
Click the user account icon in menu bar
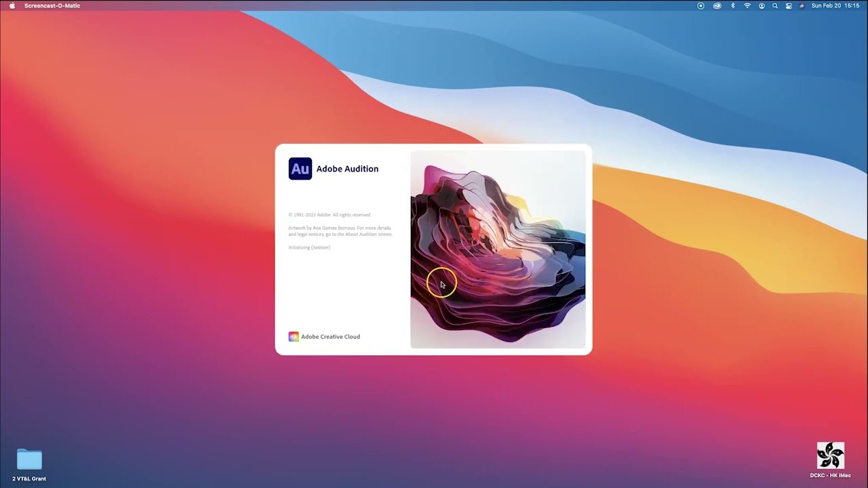[762, 6]
